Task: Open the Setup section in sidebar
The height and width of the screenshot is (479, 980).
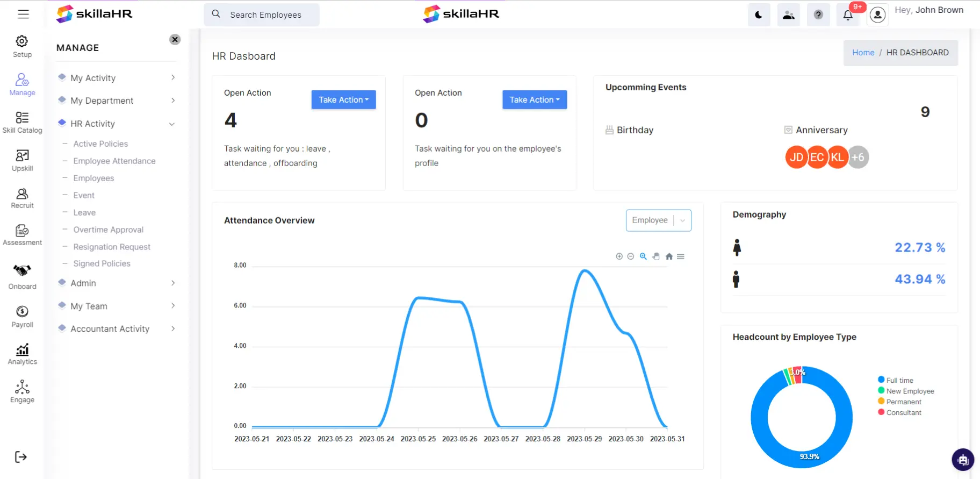Action: tap(22, 46)
